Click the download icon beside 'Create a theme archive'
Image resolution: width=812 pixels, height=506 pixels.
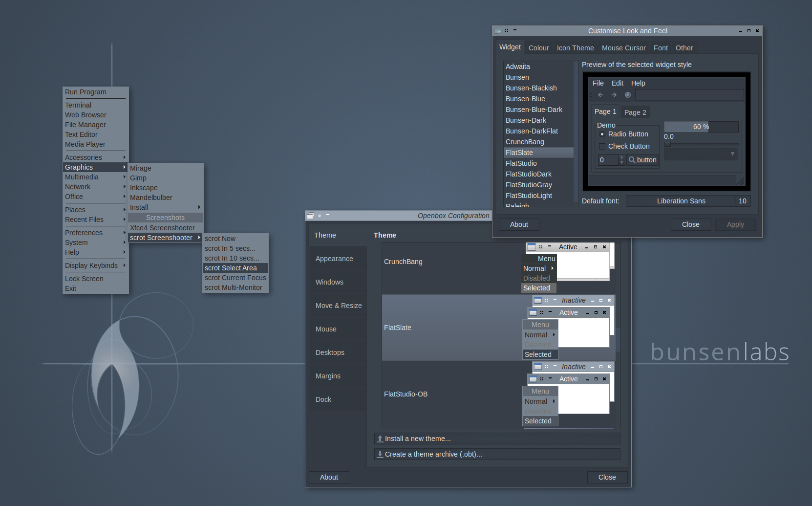tap(381, 454)
